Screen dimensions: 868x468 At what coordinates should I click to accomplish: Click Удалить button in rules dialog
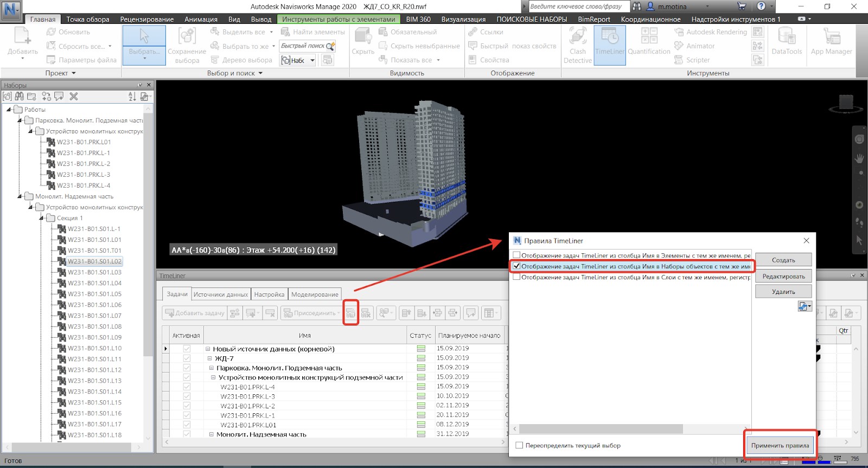pyautogui.click(x=783, y=291)
